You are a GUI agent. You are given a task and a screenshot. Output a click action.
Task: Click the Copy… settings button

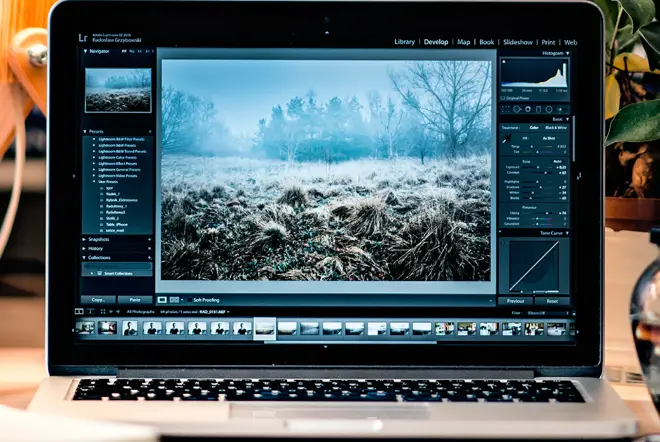pos(98,299)
